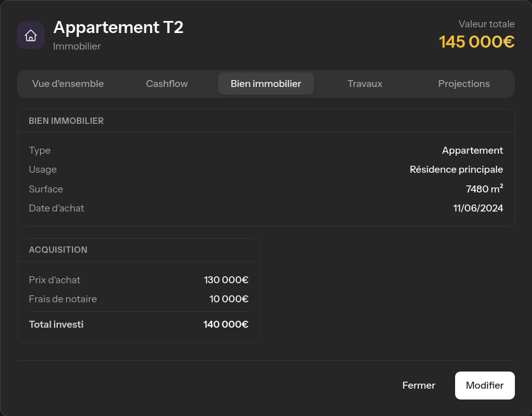Click Fermer to close the dialog

tap(418, 385)
